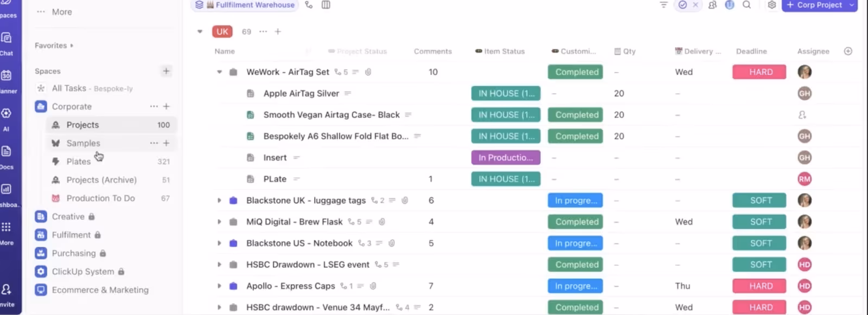Open Corporate space options ellipsis
The height and width of the screenshot is (315, 868).
pos(154,106)
